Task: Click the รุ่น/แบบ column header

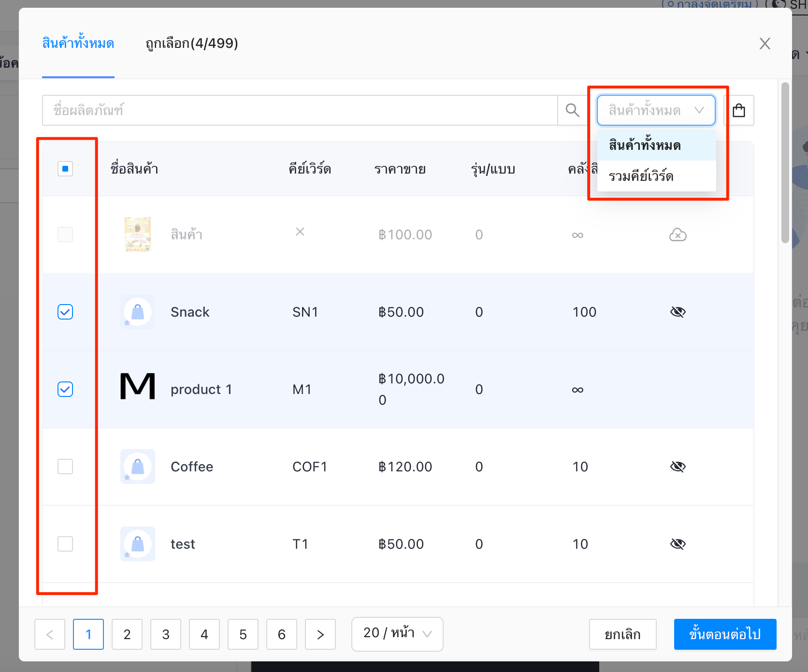Action: click(x=493, y=169)
